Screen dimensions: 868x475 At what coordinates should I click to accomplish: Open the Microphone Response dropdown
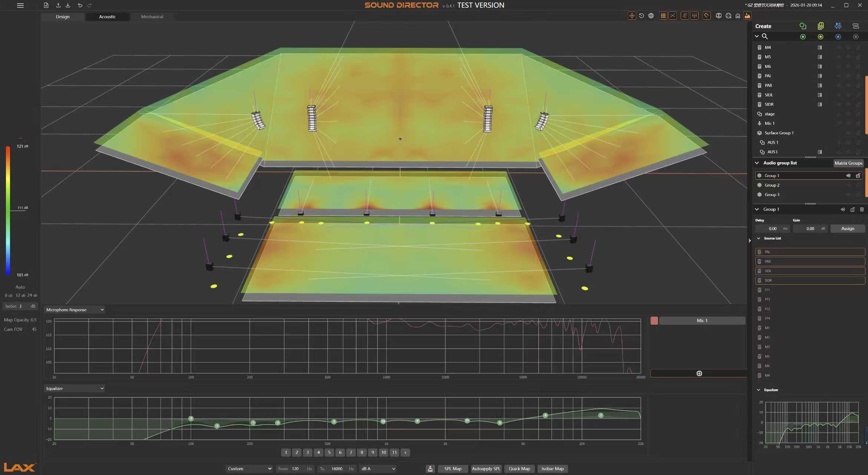75,310
